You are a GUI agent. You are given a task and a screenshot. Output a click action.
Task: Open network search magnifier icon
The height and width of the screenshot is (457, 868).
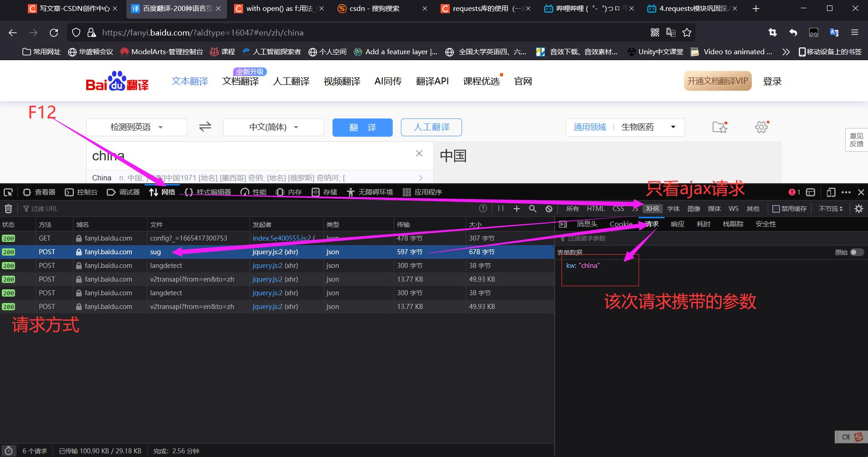tap(532, 209)
